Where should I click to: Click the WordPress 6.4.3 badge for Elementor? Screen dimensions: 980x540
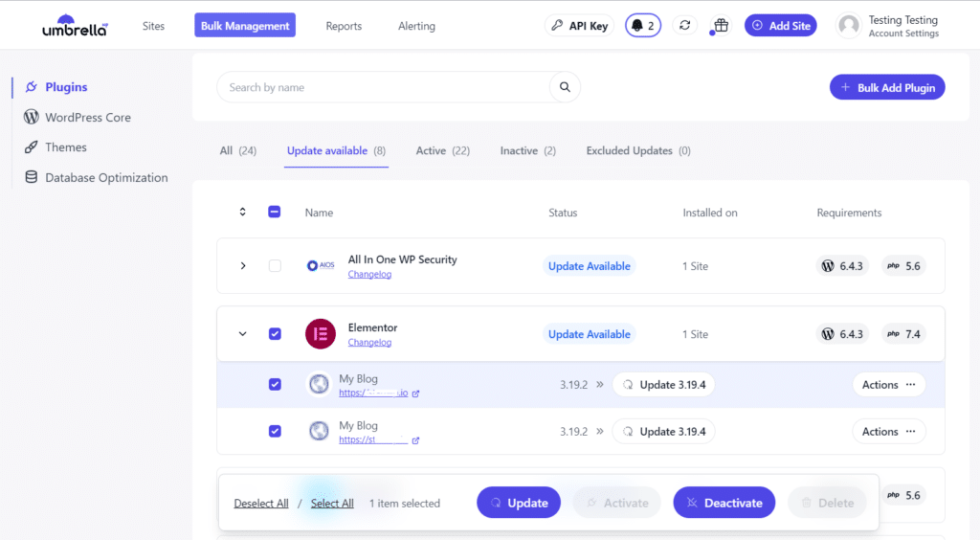pyautogui.click(x=842, y=334)
